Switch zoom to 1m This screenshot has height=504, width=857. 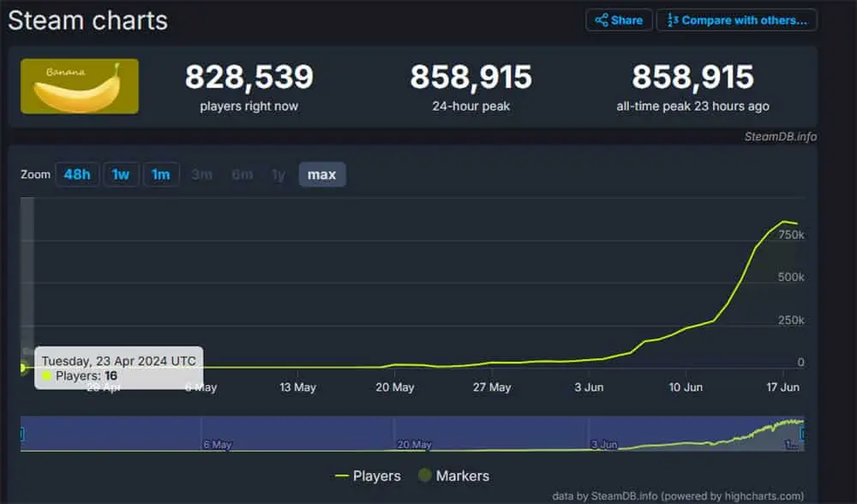pos(161,174)
